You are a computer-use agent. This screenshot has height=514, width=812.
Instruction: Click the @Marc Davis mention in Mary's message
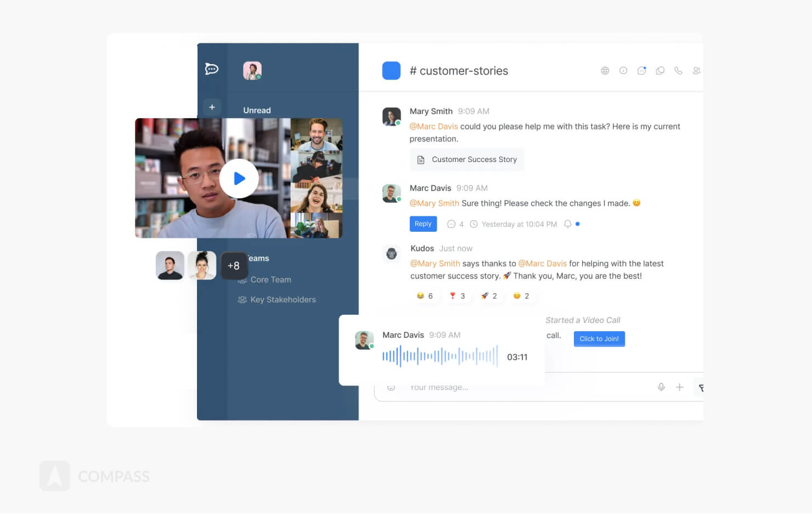(433, 126)
